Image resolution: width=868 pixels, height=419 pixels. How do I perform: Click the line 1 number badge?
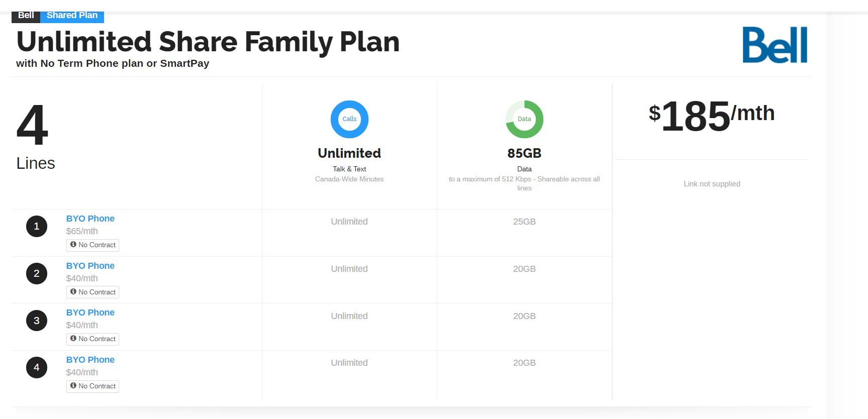[37, 226]
